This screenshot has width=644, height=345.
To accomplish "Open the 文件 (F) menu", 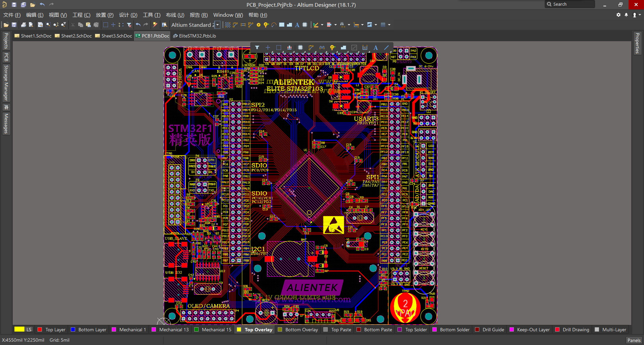I will coord(12,15).
